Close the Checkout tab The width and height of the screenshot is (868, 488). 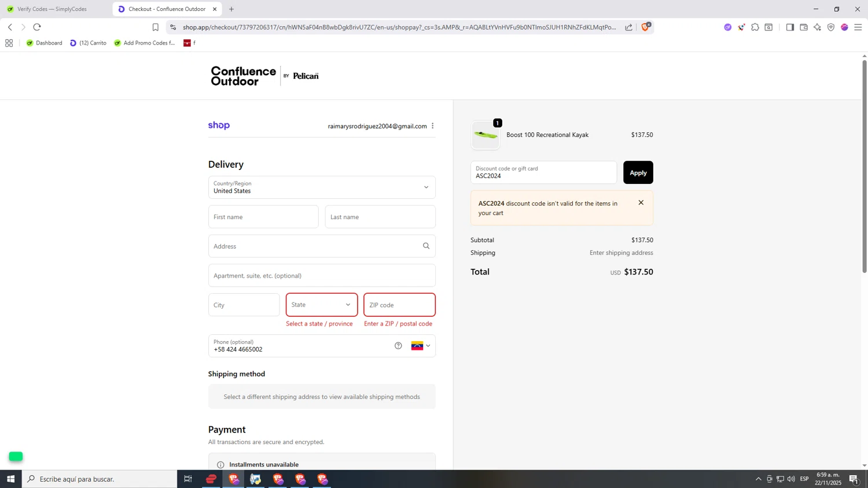point(215,9)
